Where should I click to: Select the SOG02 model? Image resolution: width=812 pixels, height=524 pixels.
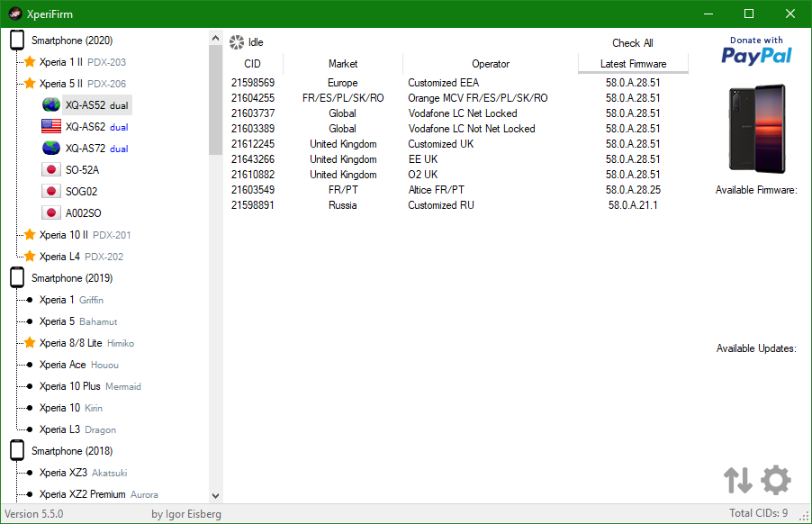coord(81,192)
